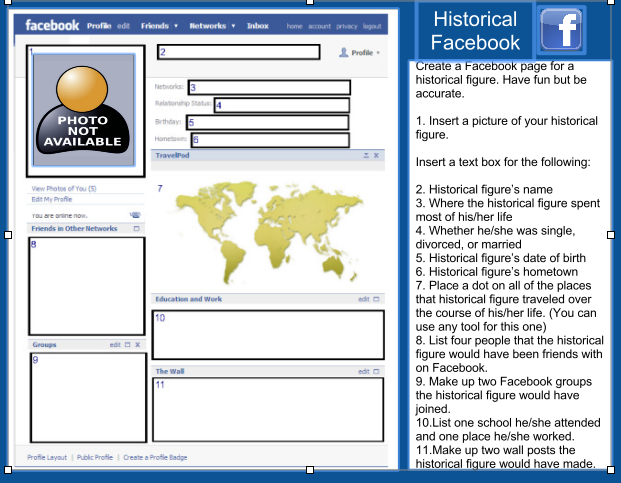
Task: Open the account link
Action: pyautogui.click(x=319, y=26)
